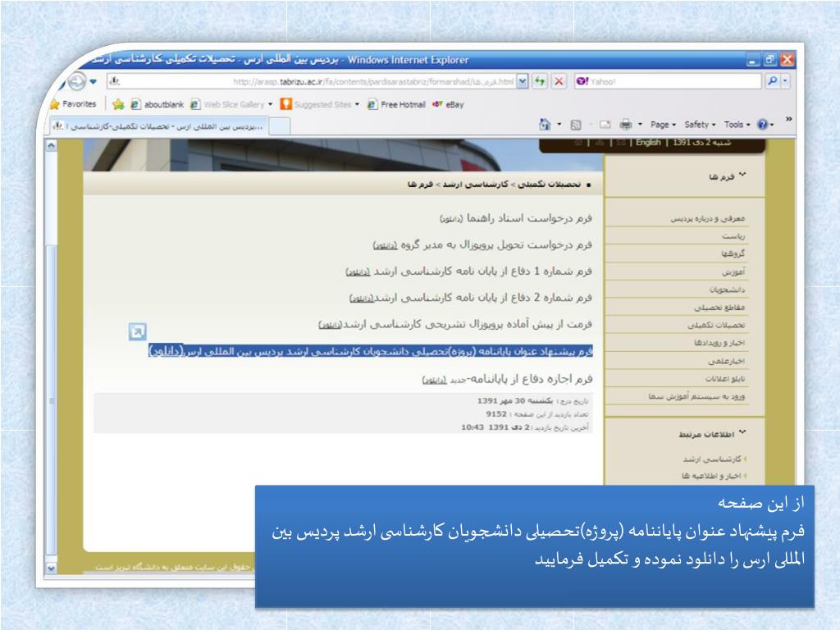This screenshot has width=840, height=630.
Task: Open the گروهها sidebar item
Action: point(733,253)
